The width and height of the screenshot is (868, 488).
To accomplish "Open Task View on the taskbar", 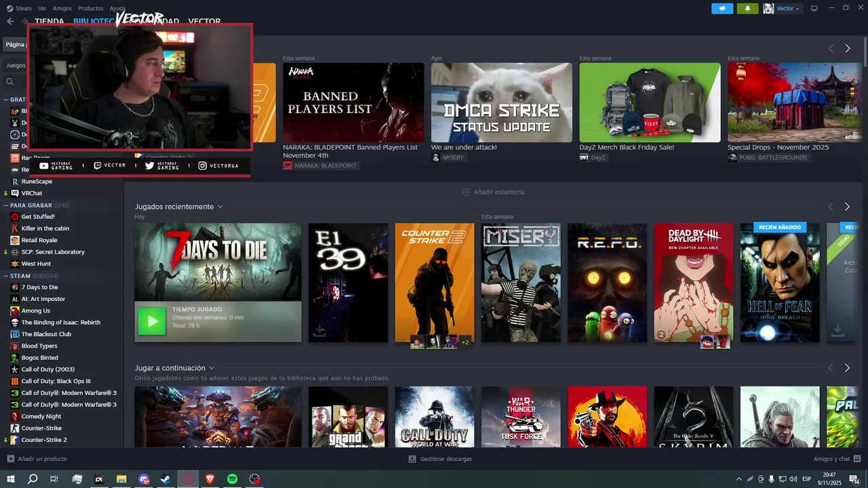I will (54, 479).
